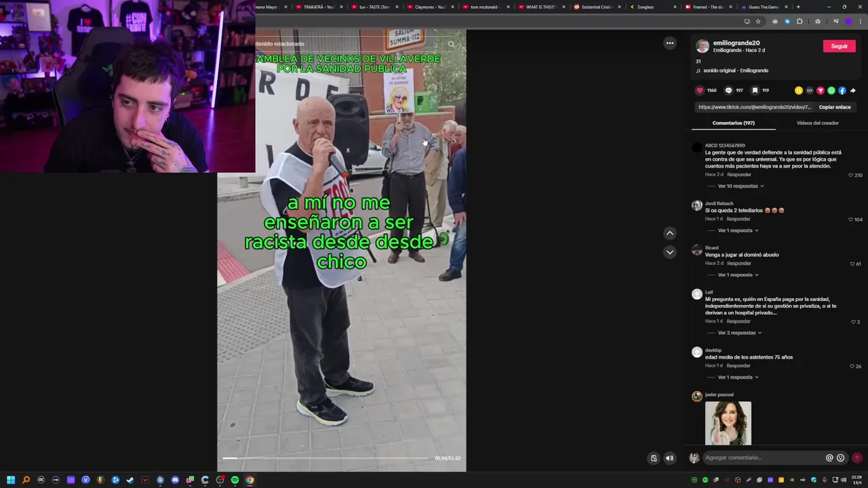Screen dimensions: 868x488
Task: Close the Songless browser tab
Action: pos(675,7)
